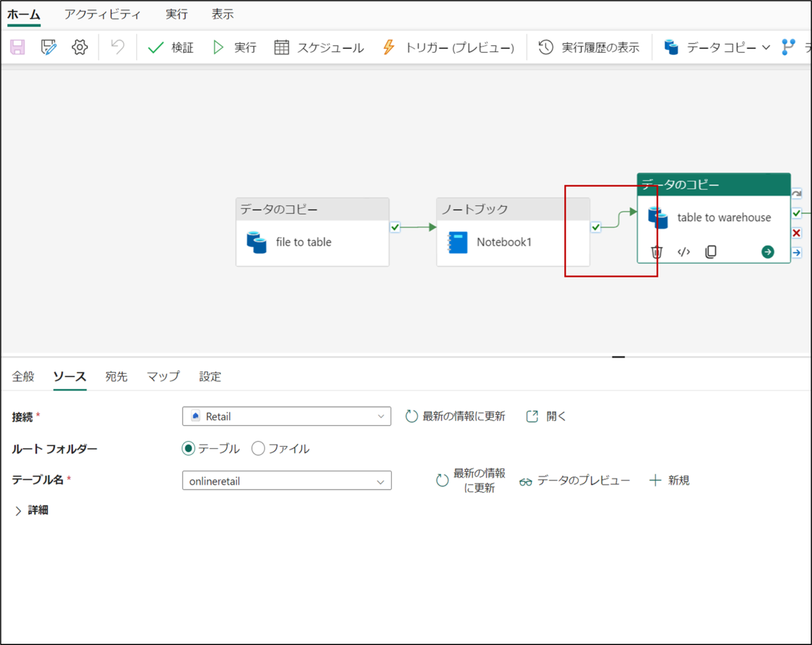The width and height of the screenshot is (812, 645).
Task: Select the table to warehouse activity
Action: 714,218
